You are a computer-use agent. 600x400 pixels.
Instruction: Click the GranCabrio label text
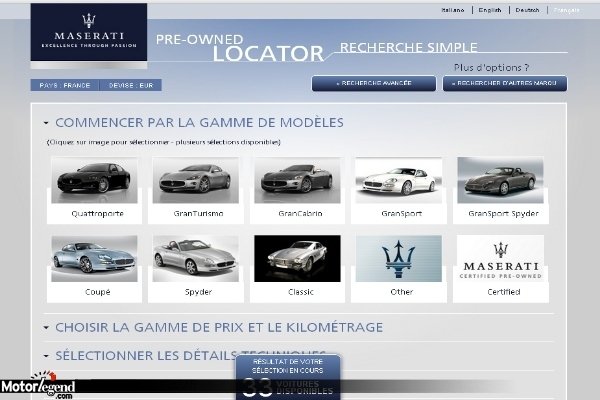tap(300, 214)
